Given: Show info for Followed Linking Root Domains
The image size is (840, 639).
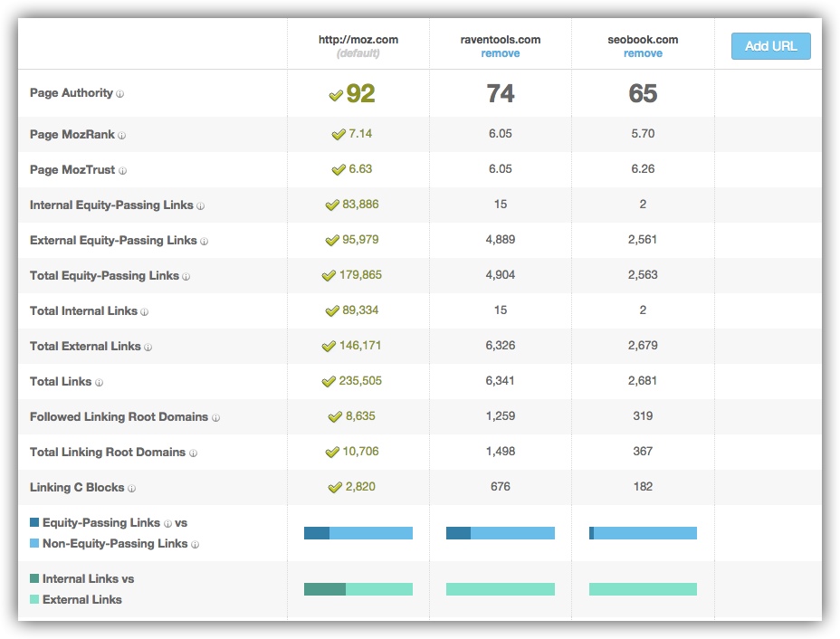Looking at the screenshot, I should tap(215, 418).
